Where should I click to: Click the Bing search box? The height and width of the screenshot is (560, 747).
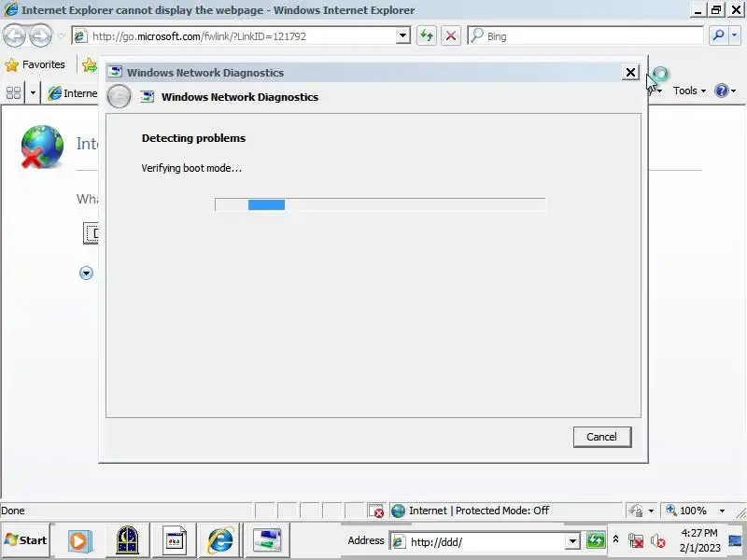click(585, 36)
